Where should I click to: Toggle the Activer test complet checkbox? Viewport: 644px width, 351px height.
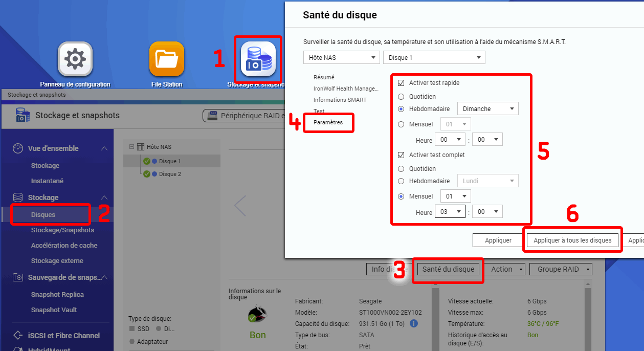tap(401, 155)
